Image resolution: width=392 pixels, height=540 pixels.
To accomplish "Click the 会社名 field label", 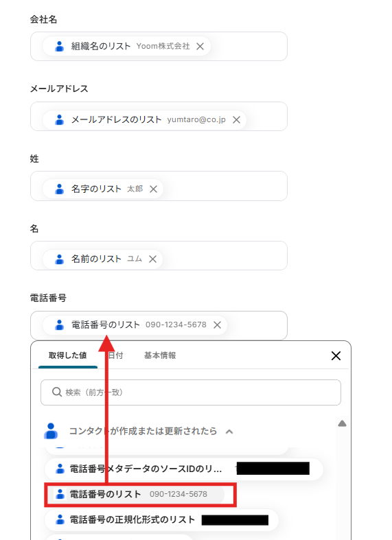I will (x=43, y=20).
